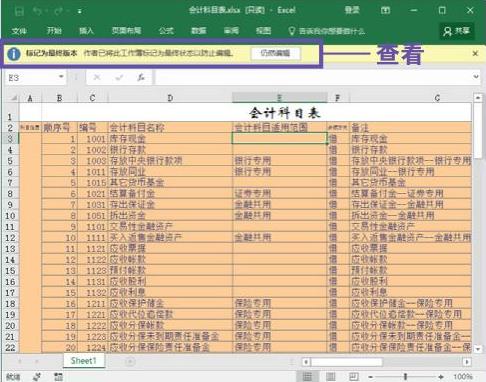Click the Save icon in title bar
Screen dimensions: 486x382
coord(19,11)
